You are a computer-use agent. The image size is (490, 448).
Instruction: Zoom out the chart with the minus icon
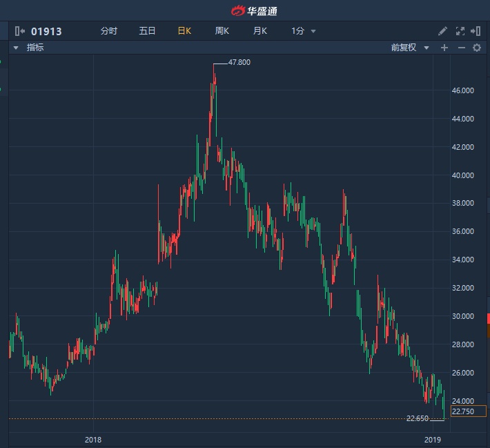461,48
